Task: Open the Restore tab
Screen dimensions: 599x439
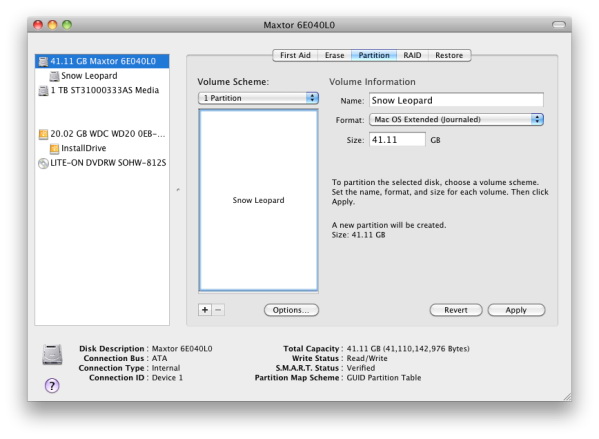Action: (x=449, y=55)
